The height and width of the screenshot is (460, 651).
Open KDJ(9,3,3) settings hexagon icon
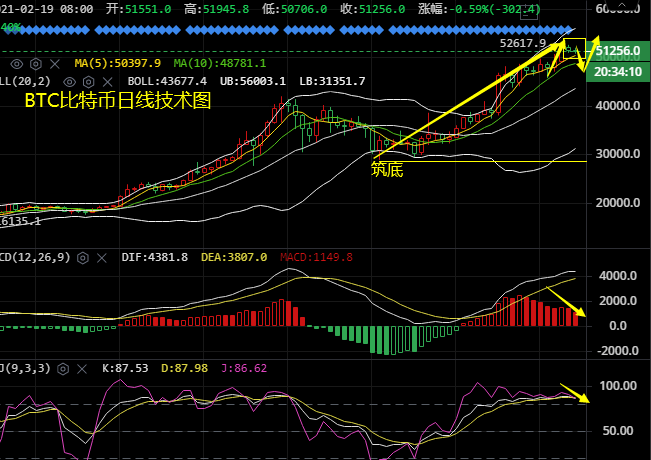click(x=65, y=368)
